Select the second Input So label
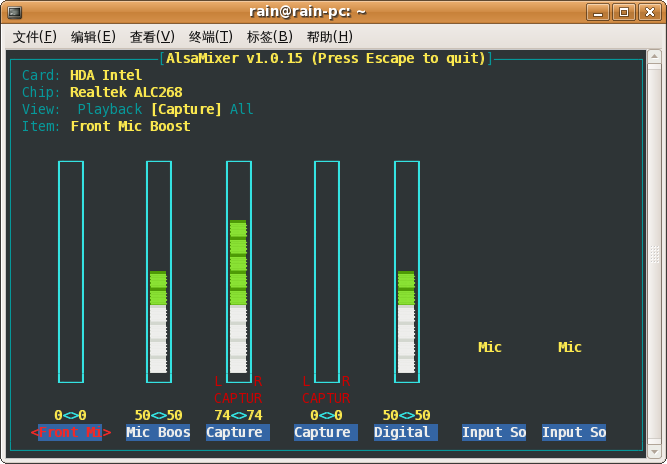 coord(574,432)
